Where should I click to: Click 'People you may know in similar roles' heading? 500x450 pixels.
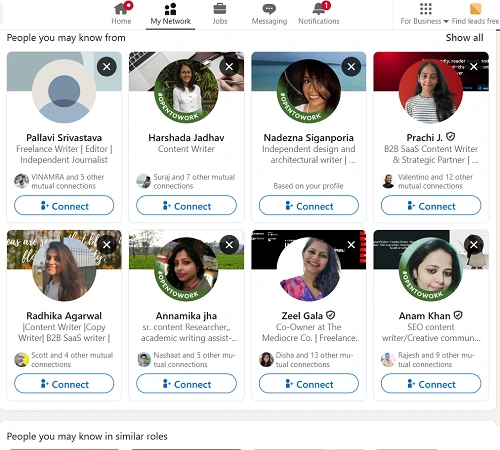click(87, 436)
